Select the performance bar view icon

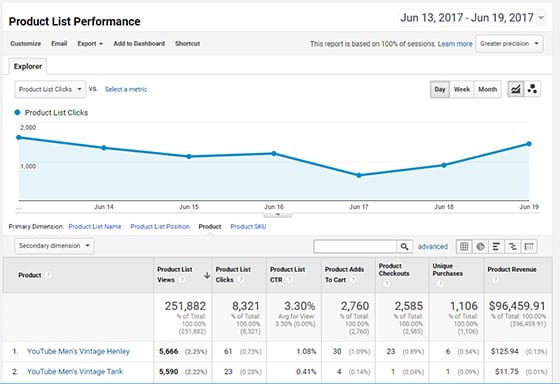[x=496, y=246]
